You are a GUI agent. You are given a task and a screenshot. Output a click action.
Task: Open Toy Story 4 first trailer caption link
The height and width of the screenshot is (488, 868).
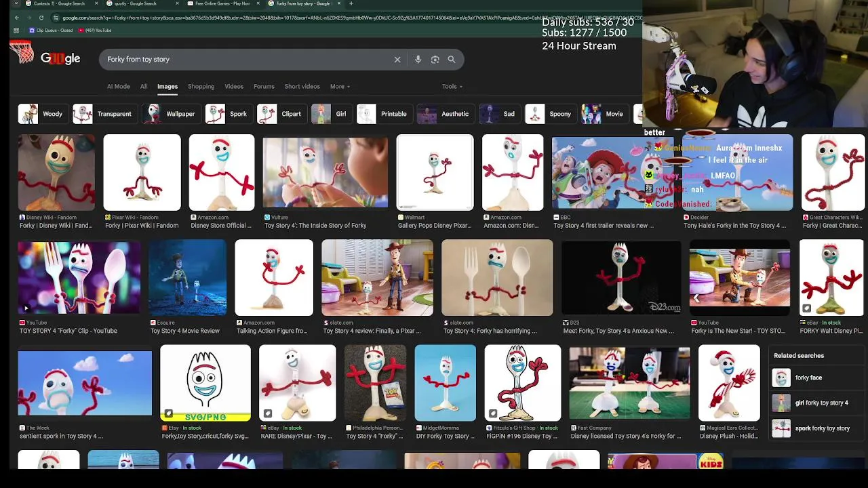[604, 226]
